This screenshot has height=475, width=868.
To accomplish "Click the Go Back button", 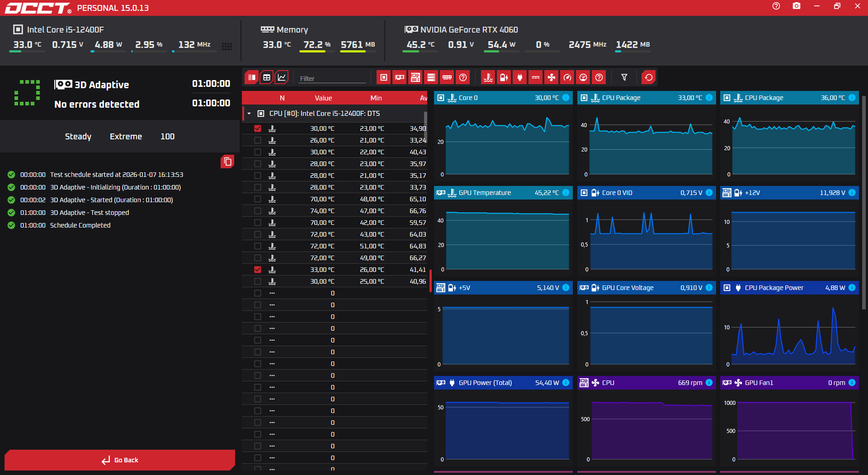I will [120, 460].
